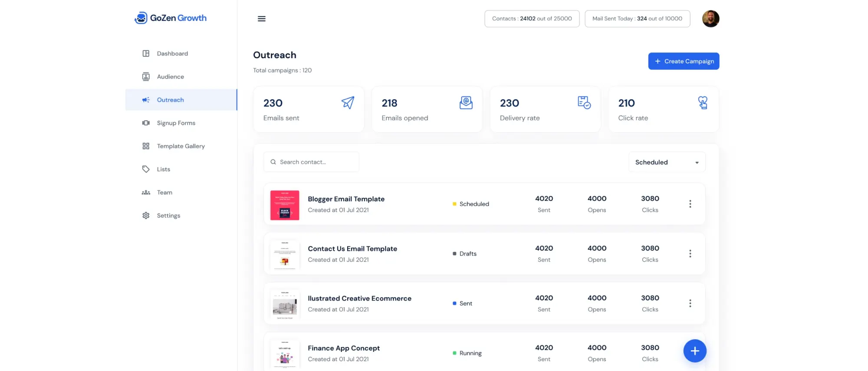Open options menu for Ilustrated Creative Ecommerce

click(x=690, y=303)
